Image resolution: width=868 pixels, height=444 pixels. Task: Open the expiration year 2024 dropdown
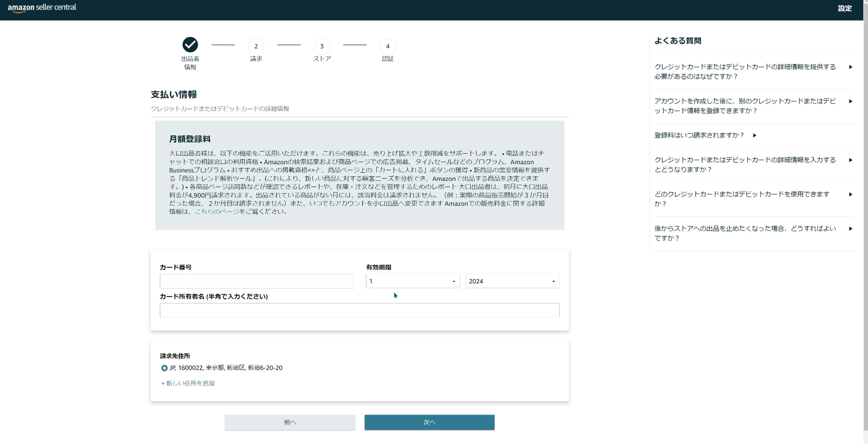coord(512,281)
